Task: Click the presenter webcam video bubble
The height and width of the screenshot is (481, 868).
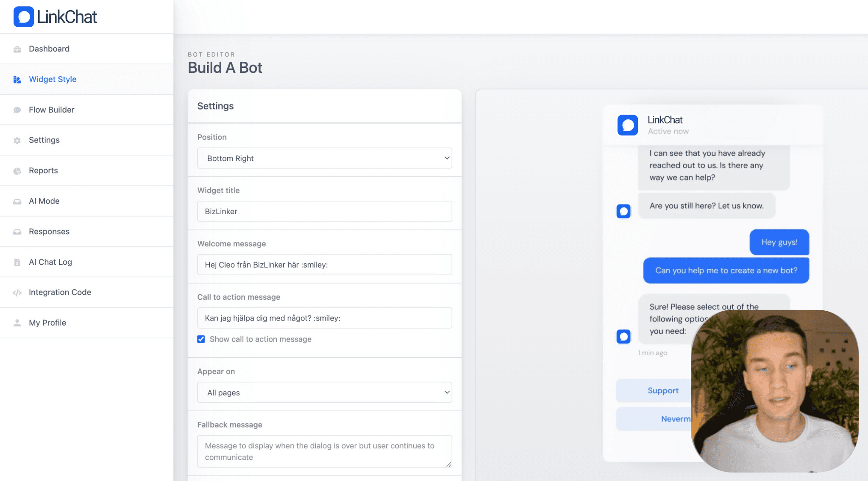Action: [x=775, y=391]
